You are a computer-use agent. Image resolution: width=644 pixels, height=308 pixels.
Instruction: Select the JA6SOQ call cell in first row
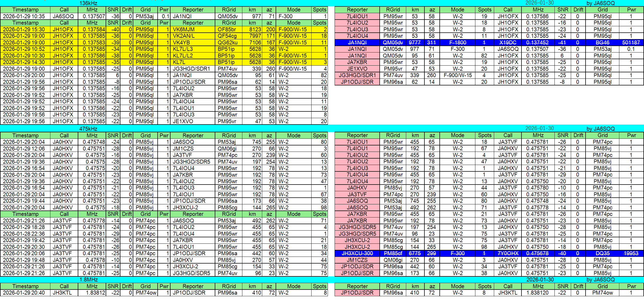click(64, 16)
